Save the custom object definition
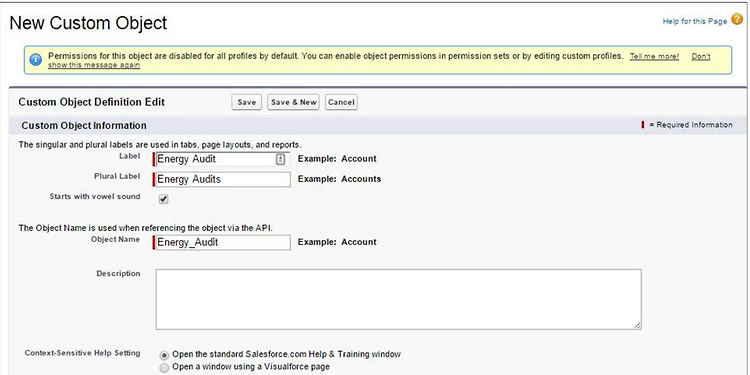750x375 pixels. click(246, 102)
